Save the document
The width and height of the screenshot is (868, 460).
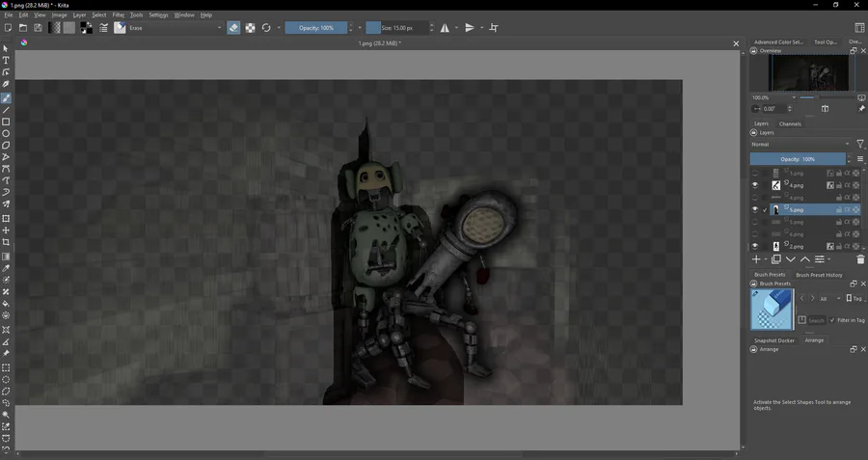pos(38,28)
